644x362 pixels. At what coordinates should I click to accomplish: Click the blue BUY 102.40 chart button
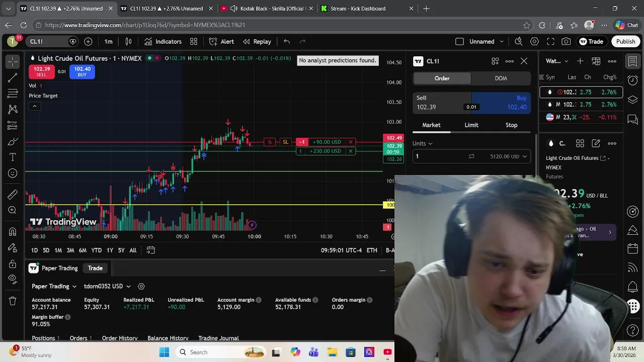[x=82, y=72]
